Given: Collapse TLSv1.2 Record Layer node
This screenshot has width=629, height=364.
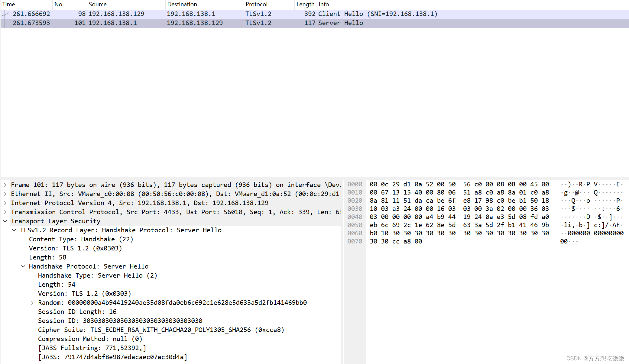Looking at the screenshot, I should [14, 230].
